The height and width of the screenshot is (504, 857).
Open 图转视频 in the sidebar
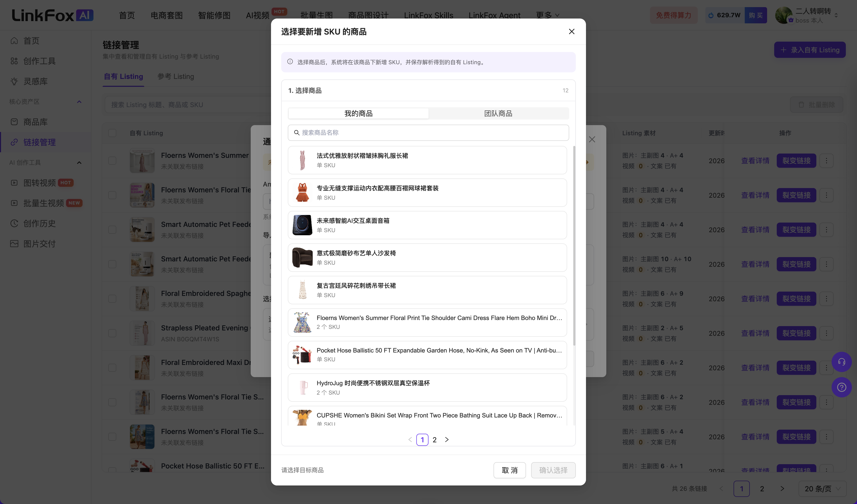(39, 183)
